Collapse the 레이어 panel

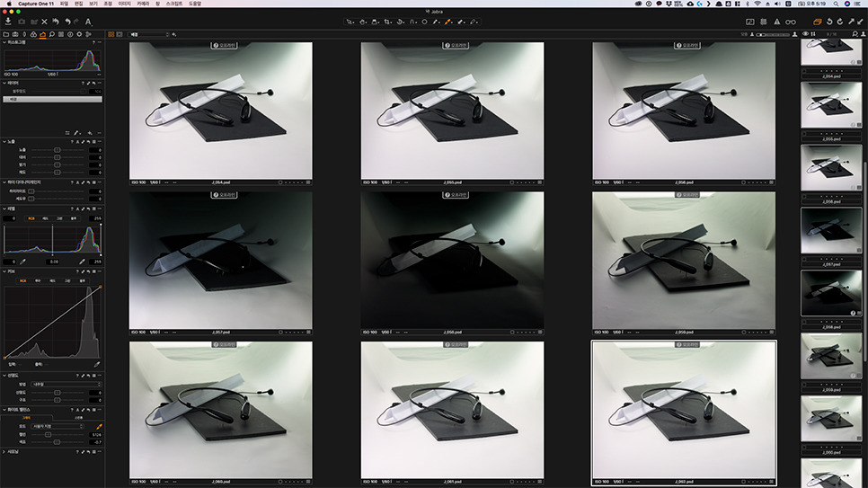pyautogui.click(x=4, y=83)
